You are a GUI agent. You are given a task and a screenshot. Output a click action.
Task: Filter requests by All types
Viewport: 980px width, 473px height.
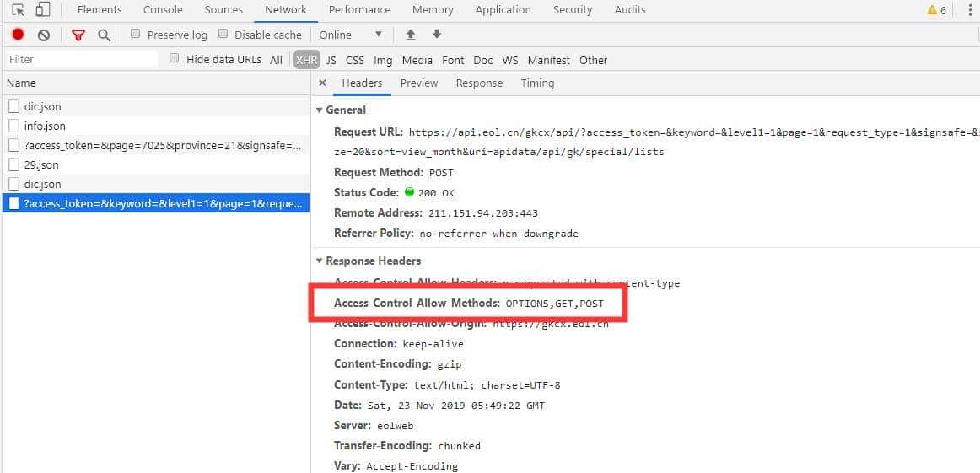click(x=277, y=60)
